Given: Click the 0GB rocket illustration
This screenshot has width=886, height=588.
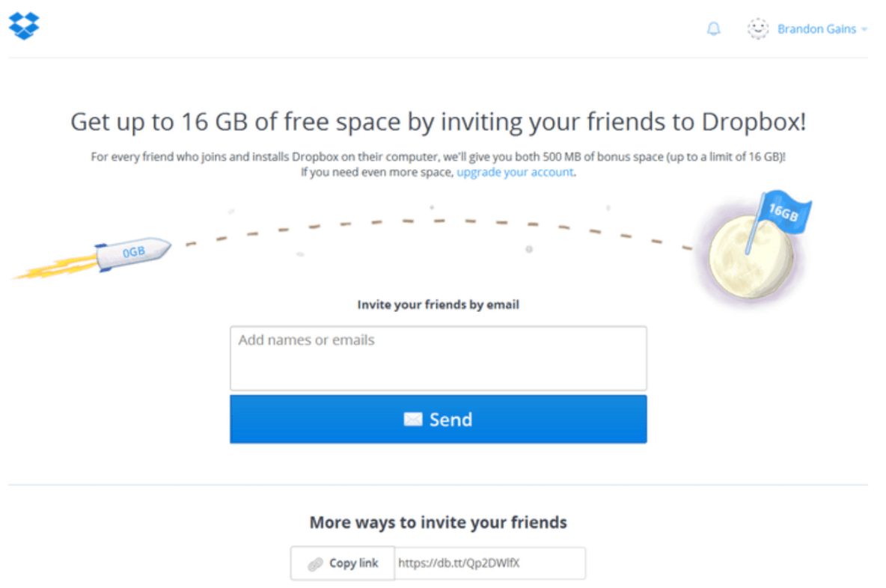Looking at the screenshot, I should click(x=133, y=253).
